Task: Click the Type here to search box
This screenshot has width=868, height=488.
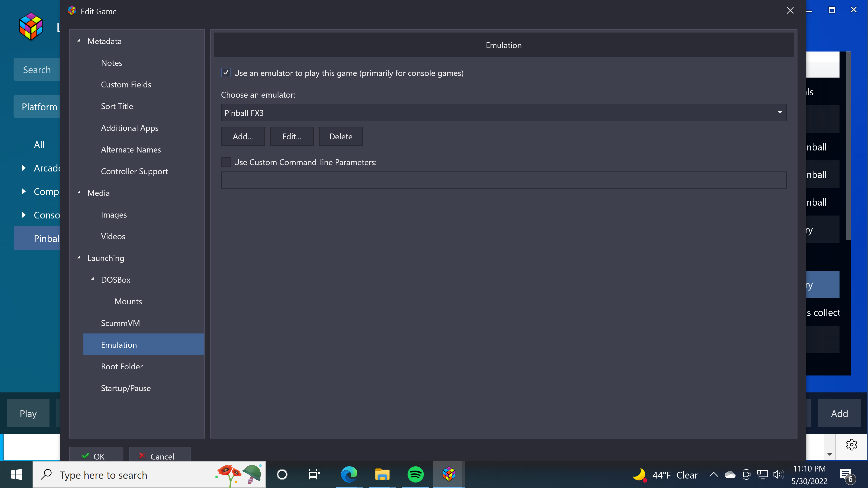Action: pyautogui.click(x=149, y=475)
